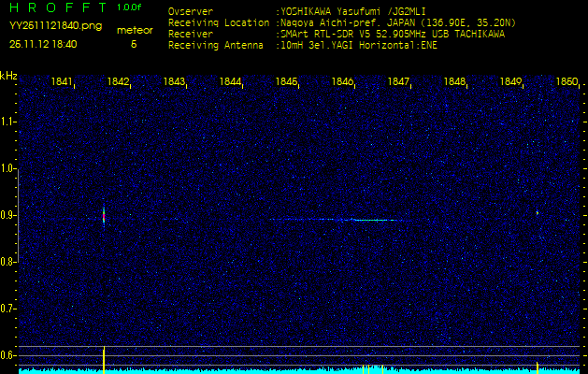Click the 26.11.12 18:40 date stamp
The height and width of the screenshot is (374, 588).
click(43, 43)
